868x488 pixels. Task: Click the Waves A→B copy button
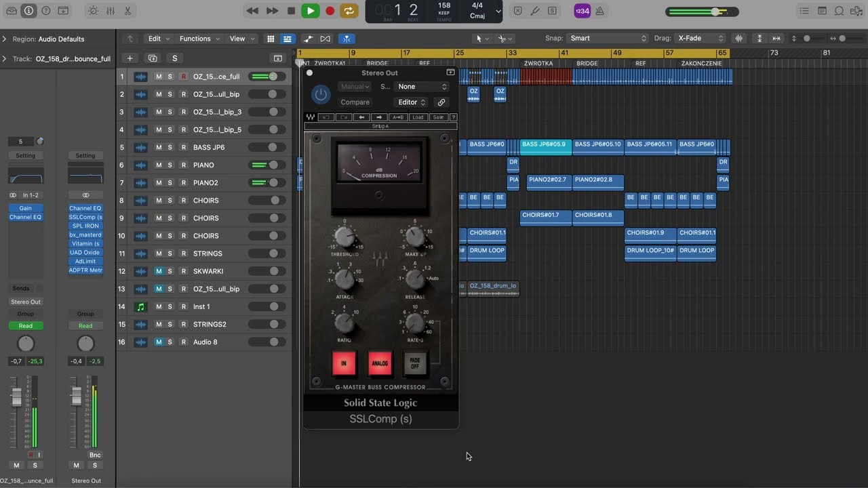[399, 117]
